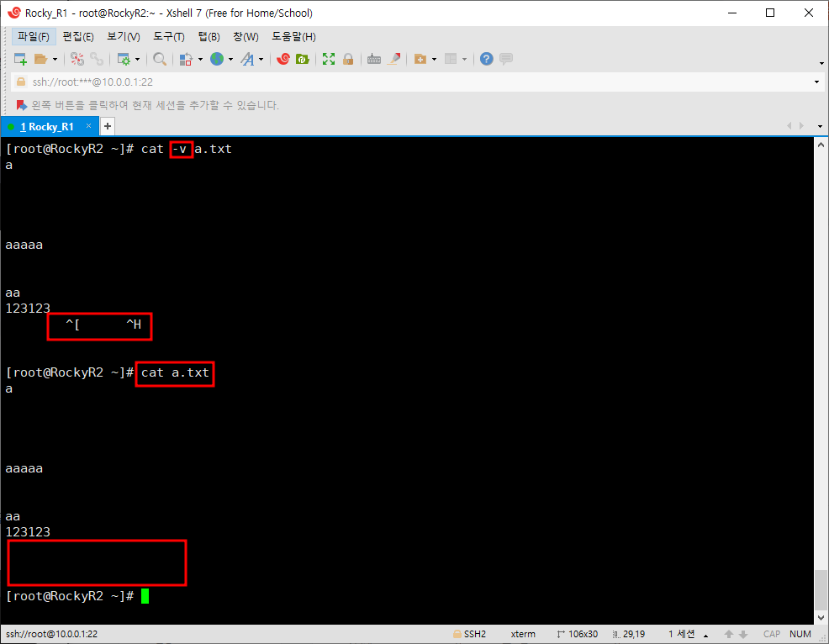
Task: Click the Reconnect chain icon
Action: tap(97, 59)
